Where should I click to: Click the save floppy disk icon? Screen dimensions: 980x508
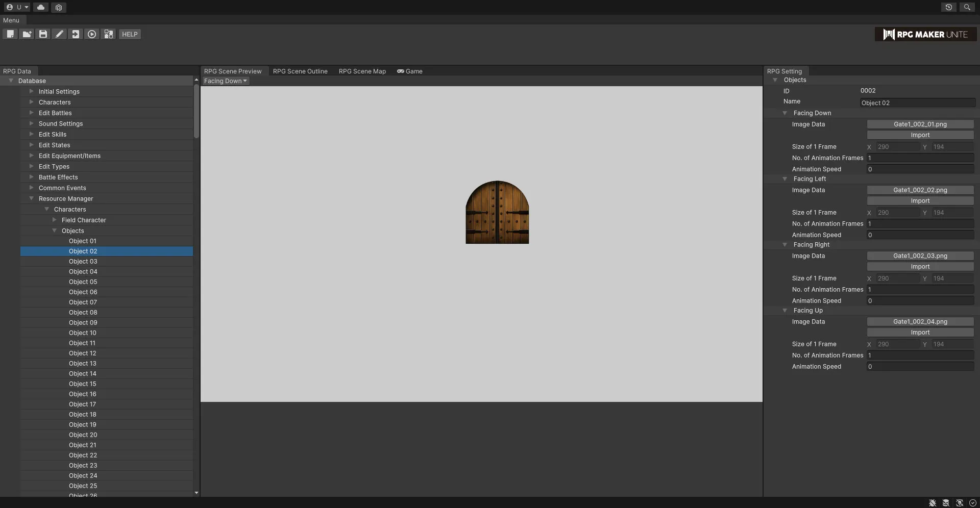[43, 34]
